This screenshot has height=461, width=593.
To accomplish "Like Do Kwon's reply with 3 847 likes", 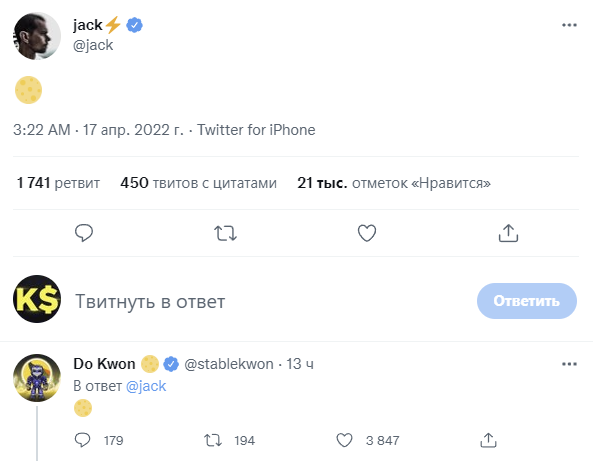I will pos(344,440).
